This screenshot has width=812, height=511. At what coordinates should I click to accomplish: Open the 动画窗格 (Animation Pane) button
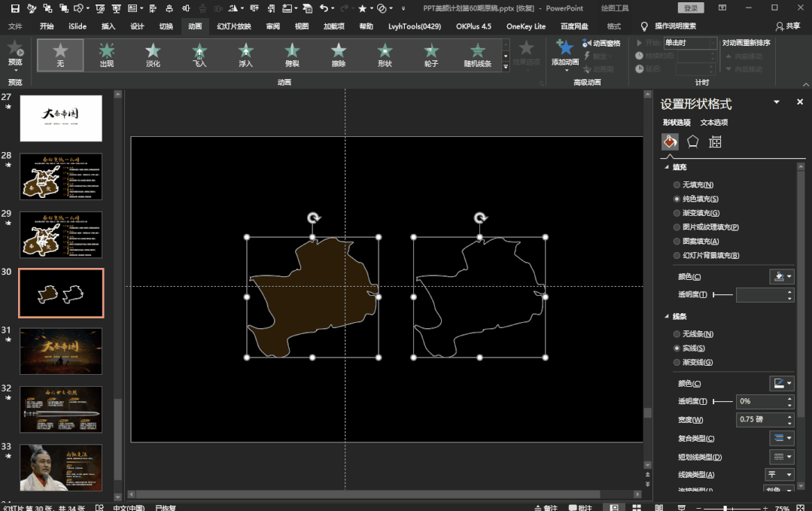coord(601,44)
